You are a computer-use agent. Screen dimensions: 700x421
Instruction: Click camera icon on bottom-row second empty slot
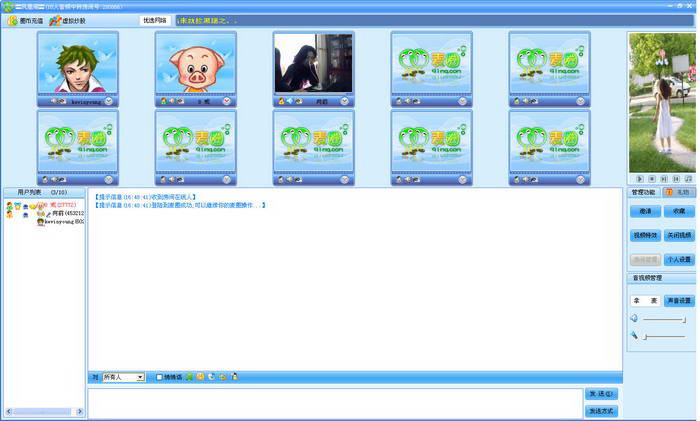[x=180, y=180]
